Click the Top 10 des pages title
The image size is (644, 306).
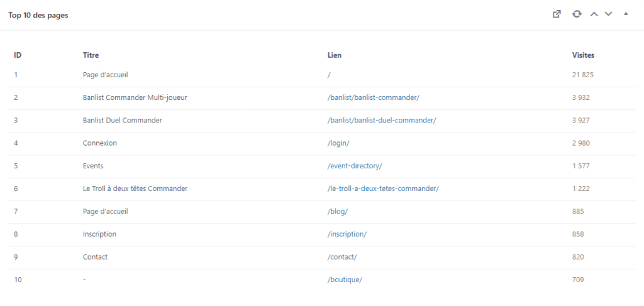pyautogui.click(x=38, y=15)
